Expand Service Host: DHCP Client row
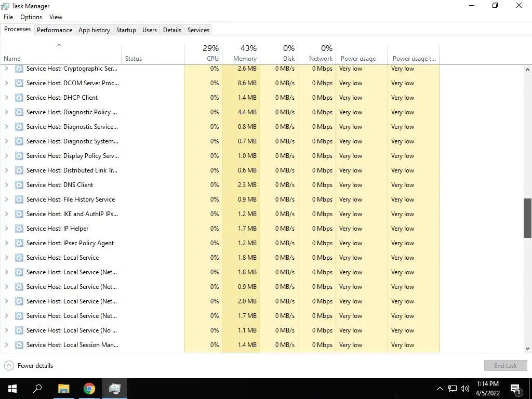The image size is (532, 399). coord(6,98)
